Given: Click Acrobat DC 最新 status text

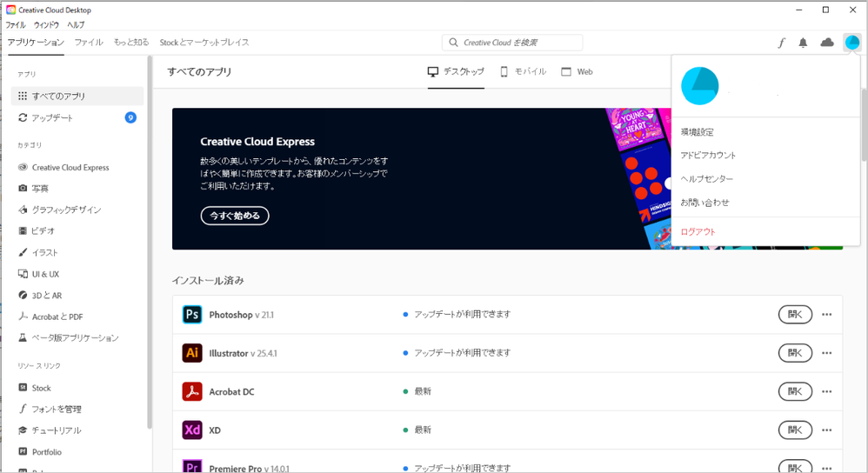Looking at the screenshot, I should [x=423, y=391].
